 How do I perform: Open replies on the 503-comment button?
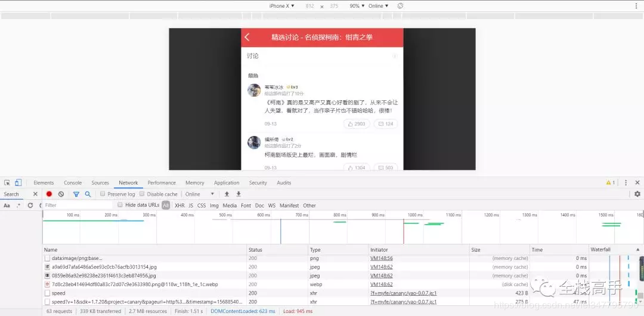386,168
